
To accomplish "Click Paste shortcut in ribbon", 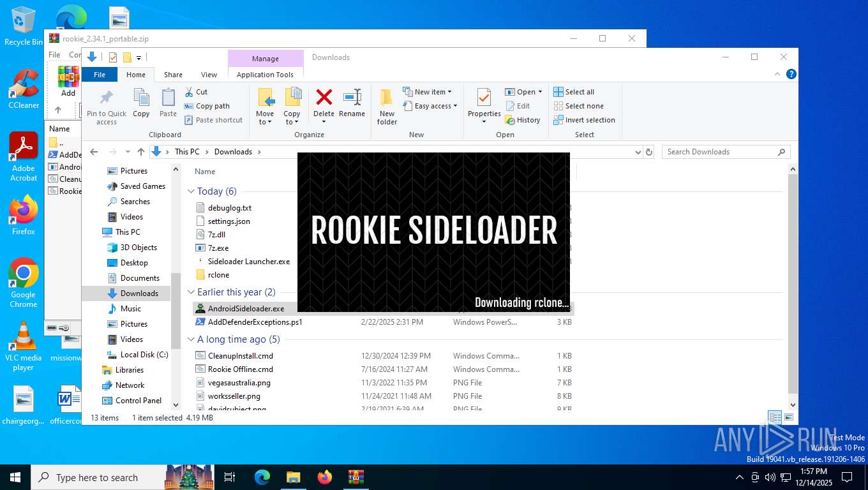I will tap(213, 120).
